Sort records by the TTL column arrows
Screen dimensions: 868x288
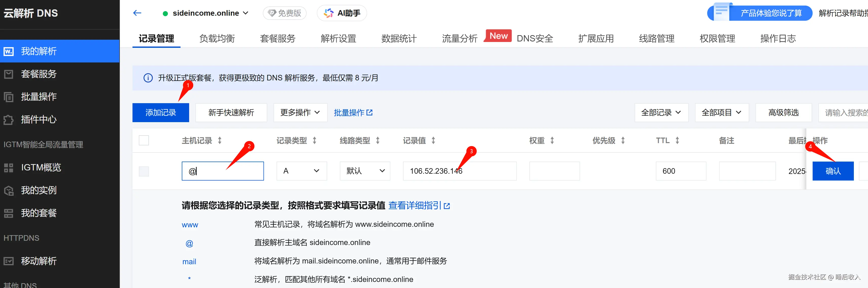tap(677, 141)
